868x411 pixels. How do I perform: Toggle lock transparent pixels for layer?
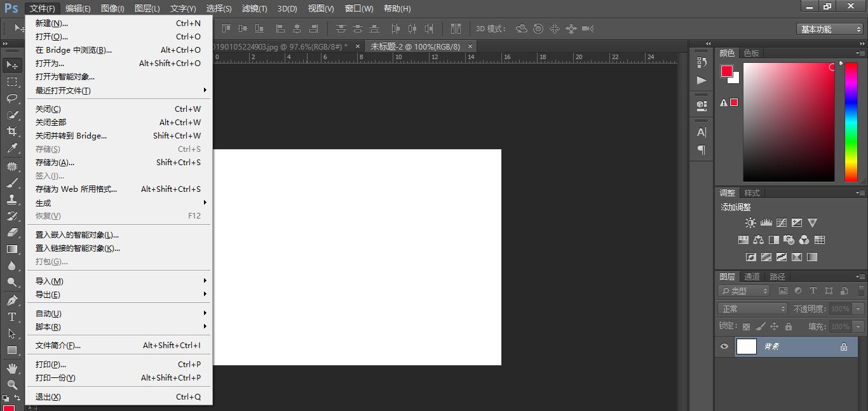[x=746, y=327]
